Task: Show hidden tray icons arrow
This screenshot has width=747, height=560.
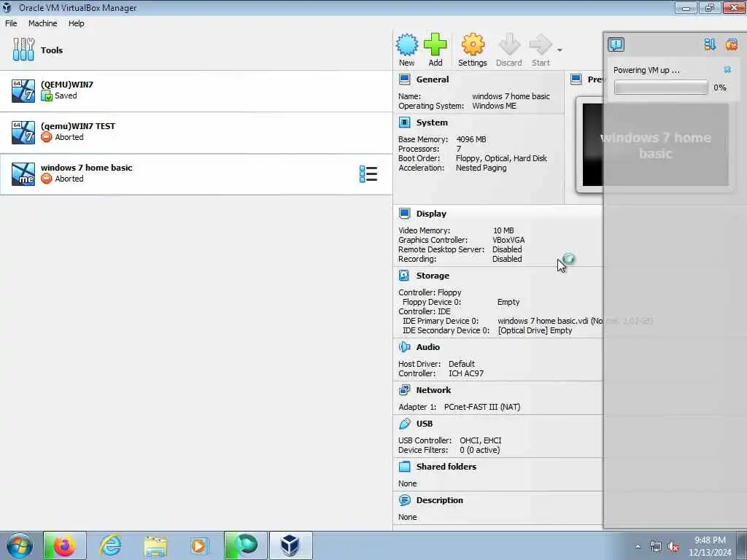Action: 638,547
